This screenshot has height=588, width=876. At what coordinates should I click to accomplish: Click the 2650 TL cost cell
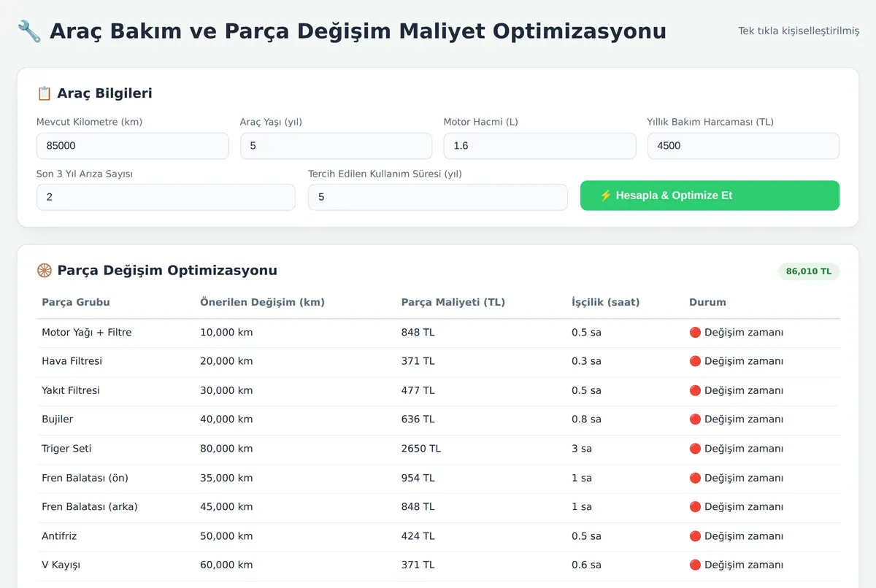(x=421, y=449)
